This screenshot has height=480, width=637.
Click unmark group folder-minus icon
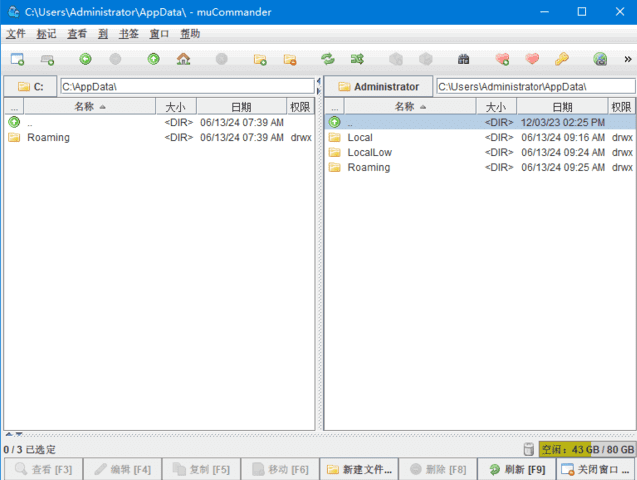[290, 59]
